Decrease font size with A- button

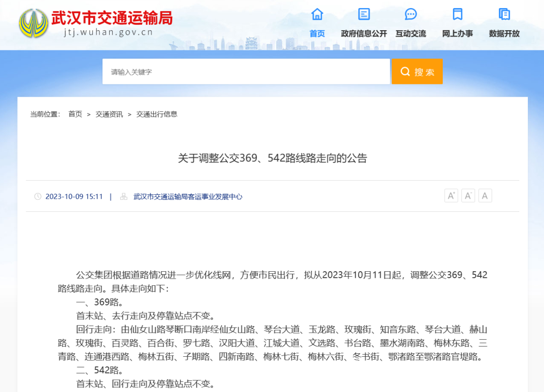pyautogui.click(x=468, y=196)
